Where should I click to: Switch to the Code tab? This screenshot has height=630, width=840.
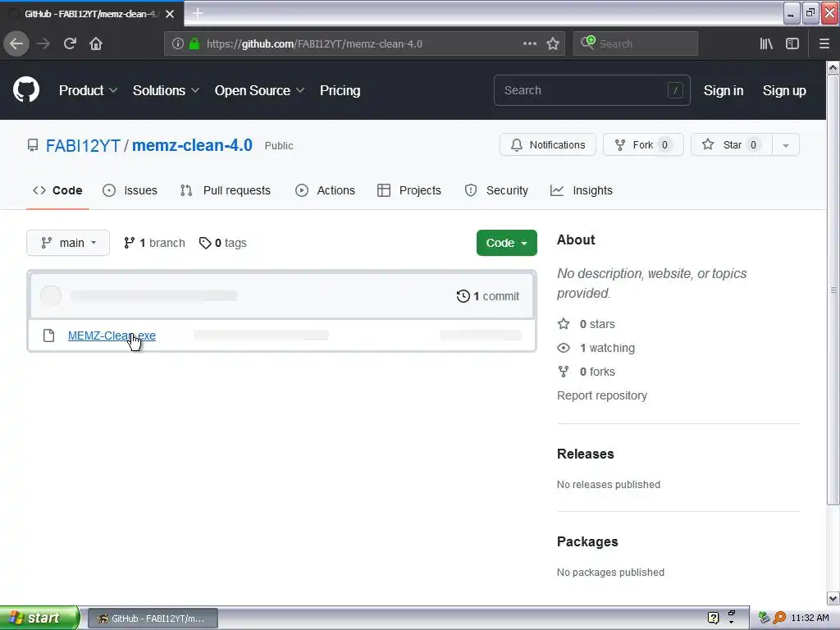tap(57, 190)
